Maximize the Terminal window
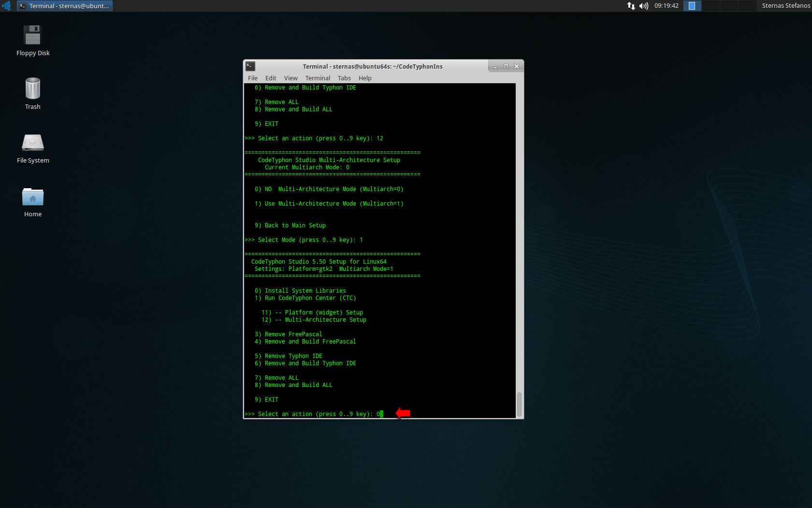The image size is (812, 508). click(506, 67)
